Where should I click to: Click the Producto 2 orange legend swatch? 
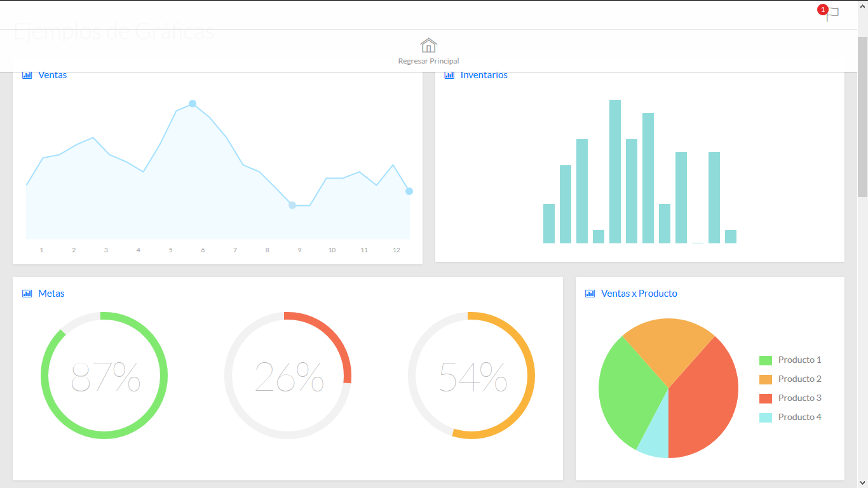766,379
